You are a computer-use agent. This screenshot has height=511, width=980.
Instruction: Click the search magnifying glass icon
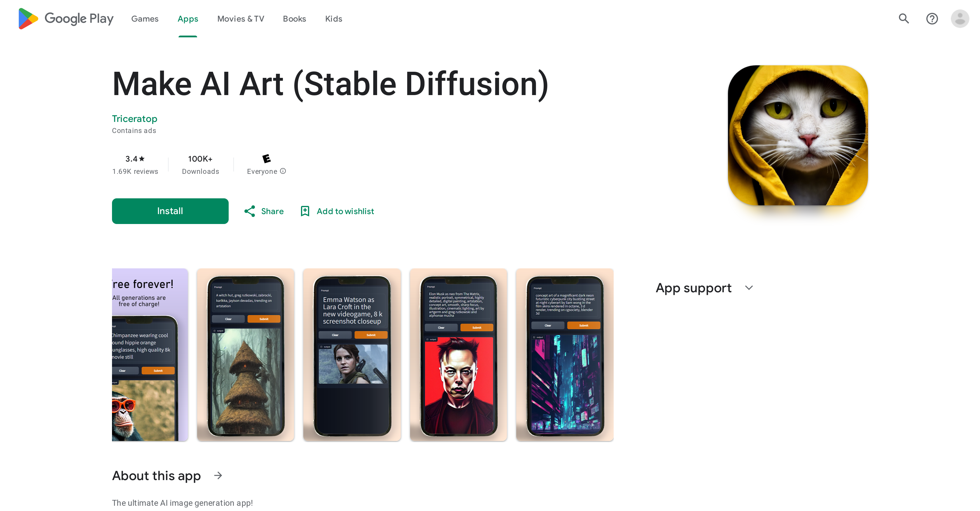click(x=905, y=19)
